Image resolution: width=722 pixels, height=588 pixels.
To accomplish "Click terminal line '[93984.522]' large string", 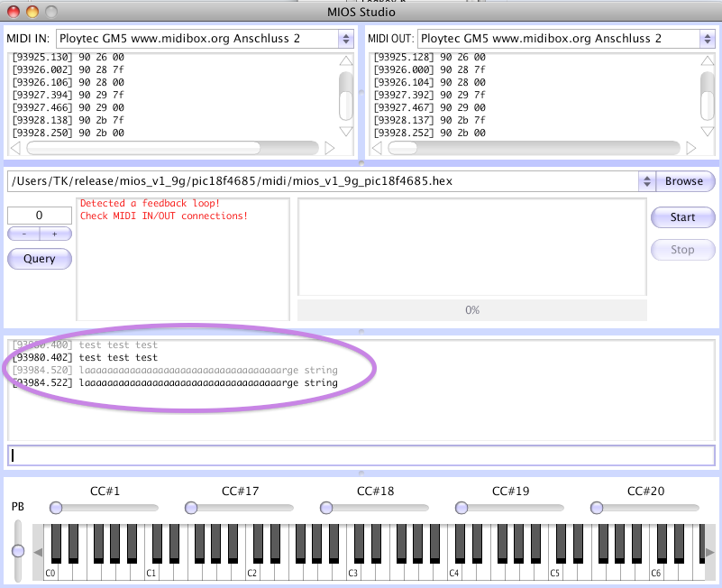I will click(x=175, y=383).
